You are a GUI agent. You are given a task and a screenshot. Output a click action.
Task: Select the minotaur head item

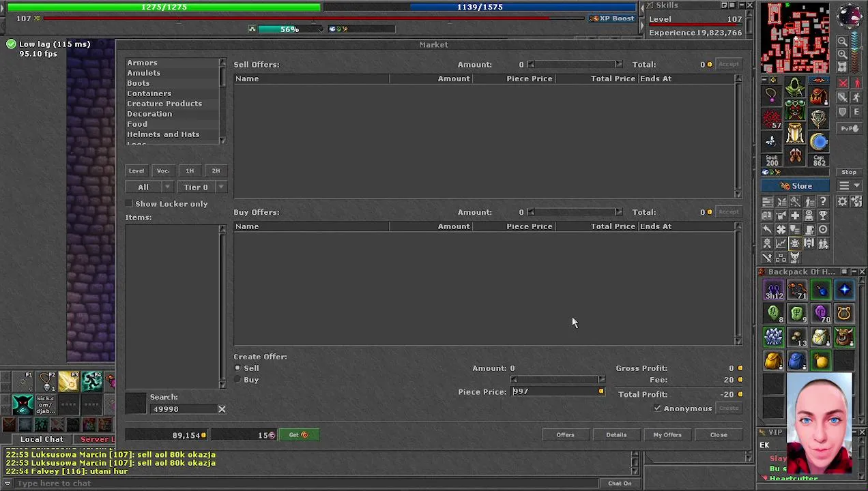tap(845, 337)
